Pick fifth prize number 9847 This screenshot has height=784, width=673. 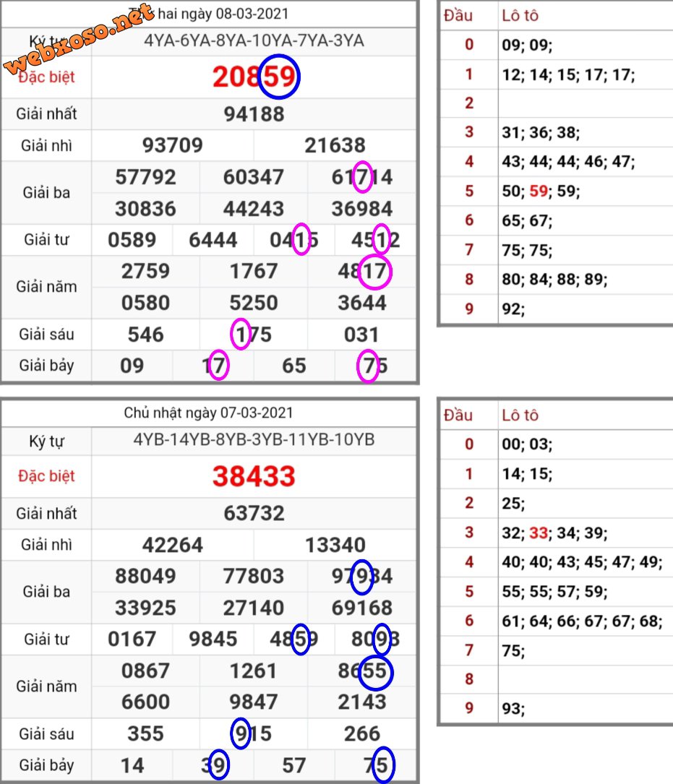click(x=254, y=702)
